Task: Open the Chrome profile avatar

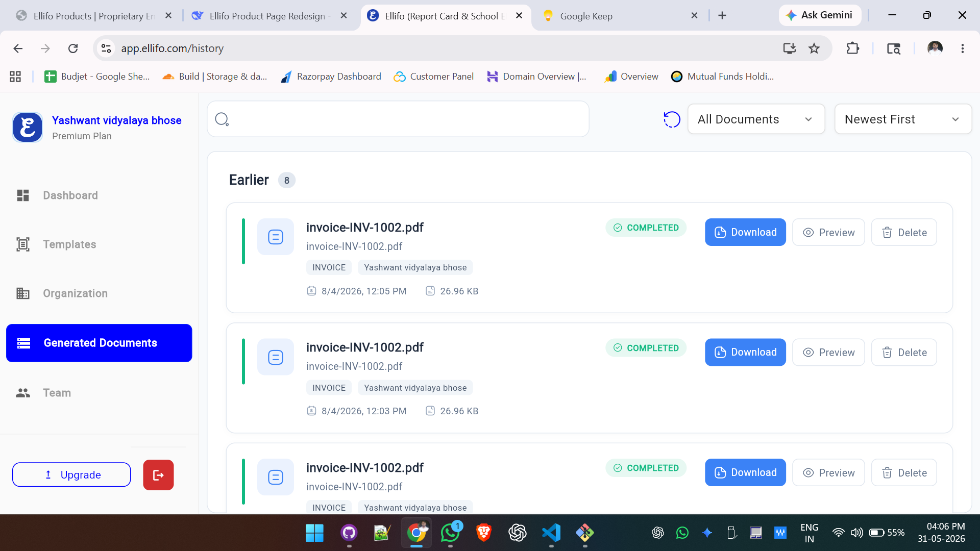Action: (x=935, y=48)
